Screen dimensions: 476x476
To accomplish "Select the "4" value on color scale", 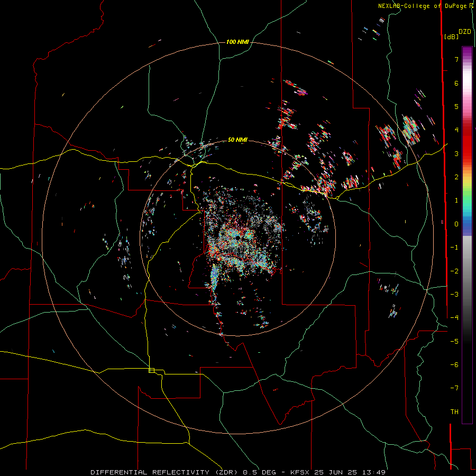I will pyautogui.click(x=456, y=130).
